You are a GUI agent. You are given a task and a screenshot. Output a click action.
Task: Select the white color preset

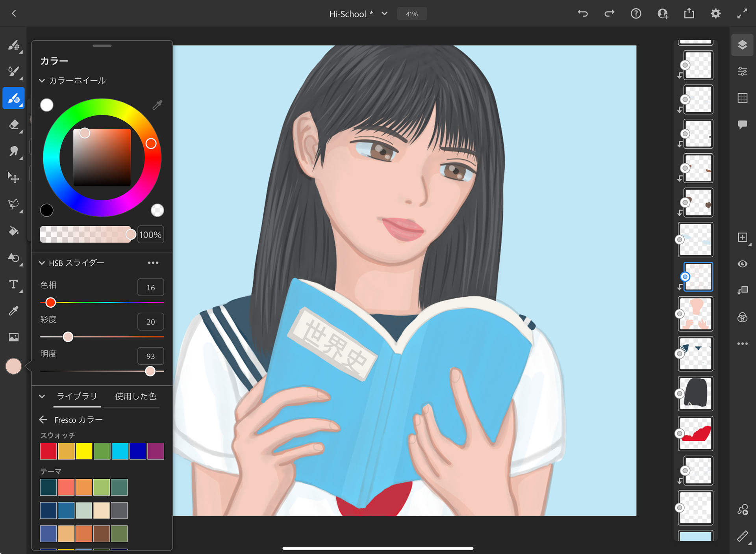[47, 105]
